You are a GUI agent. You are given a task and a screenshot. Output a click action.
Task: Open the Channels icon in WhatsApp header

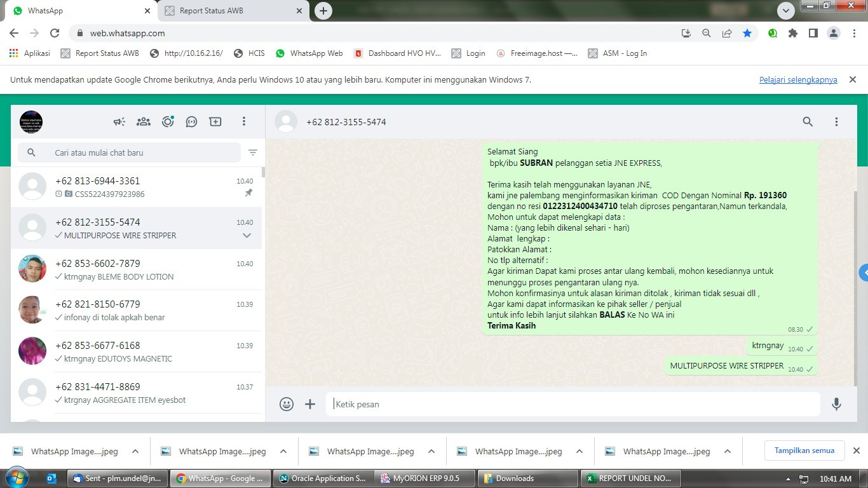tap(191, 121)
